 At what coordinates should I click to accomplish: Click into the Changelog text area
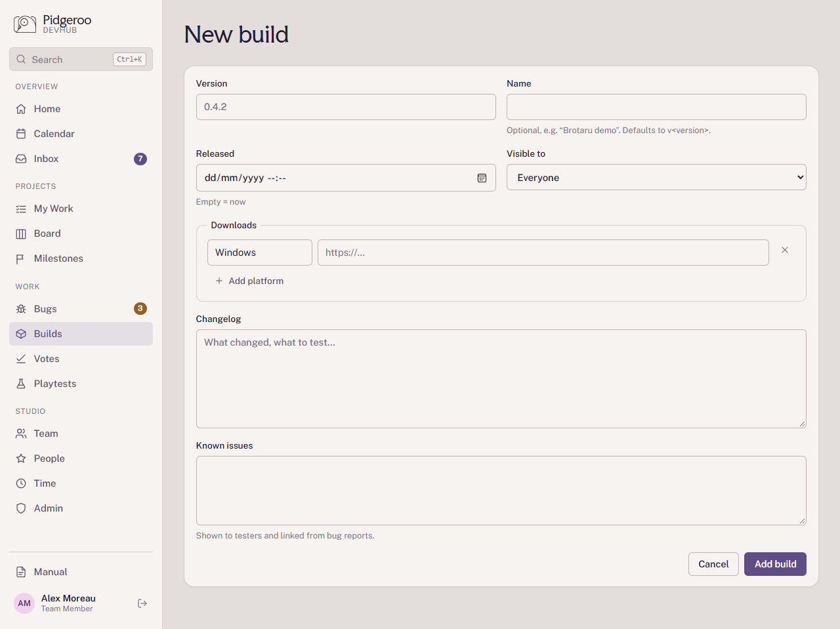501,378
